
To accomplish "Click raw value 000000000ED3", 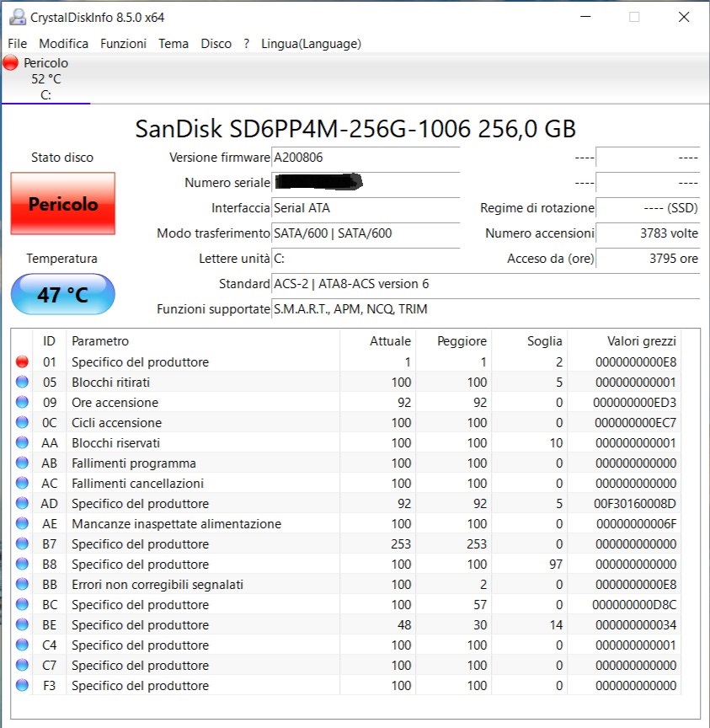I will click(634, 403).
